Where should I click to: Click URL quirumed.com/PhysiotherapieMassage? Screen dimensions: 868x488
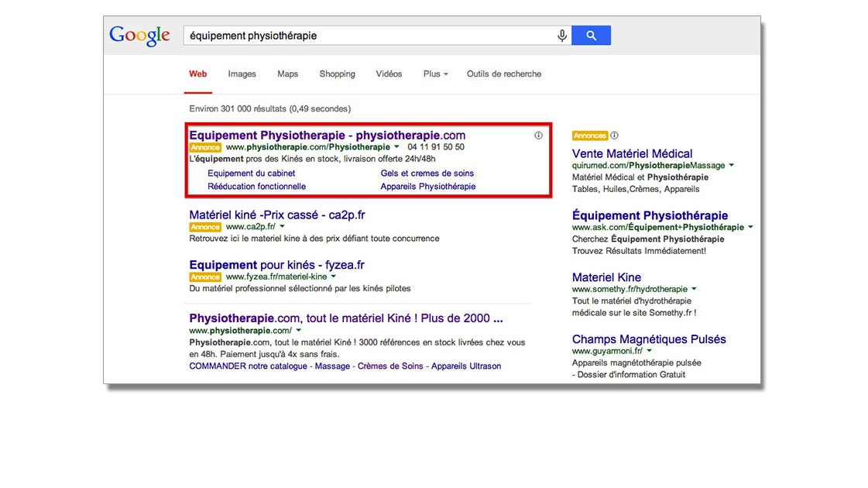click(x=648, y=165)
